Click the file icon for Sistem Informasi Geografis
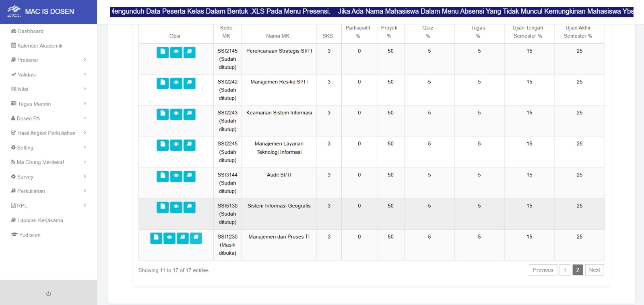Image resolution: width=644 pixels, height=305 pixels. (x=163, y=207)
